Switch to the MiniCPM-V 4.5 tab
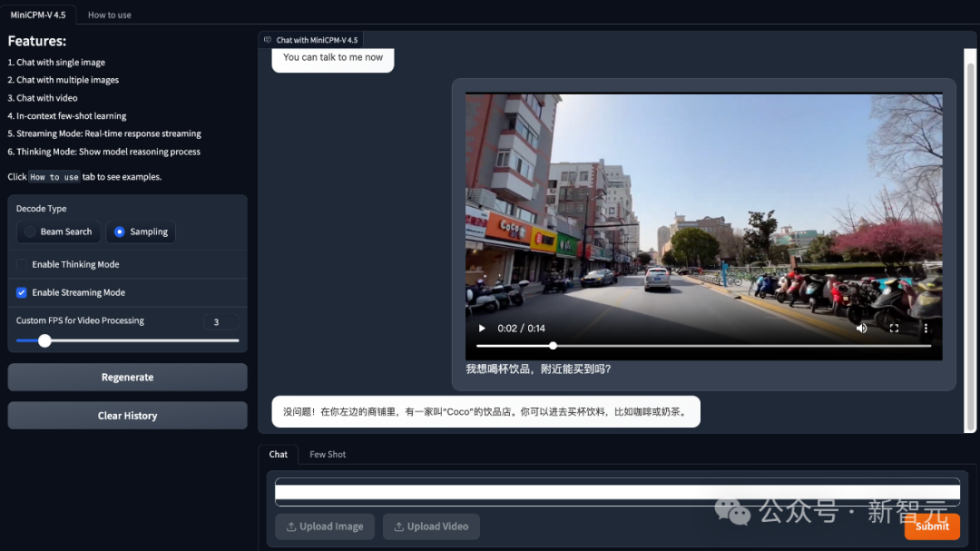Viewport: 980px width, 551px height. point(38,15)
